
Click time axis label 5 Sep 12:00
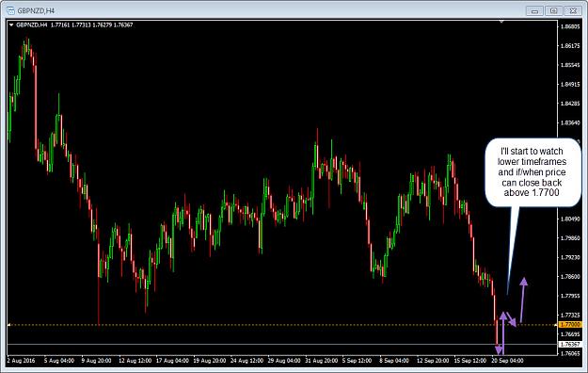click(x=357, y=361)
